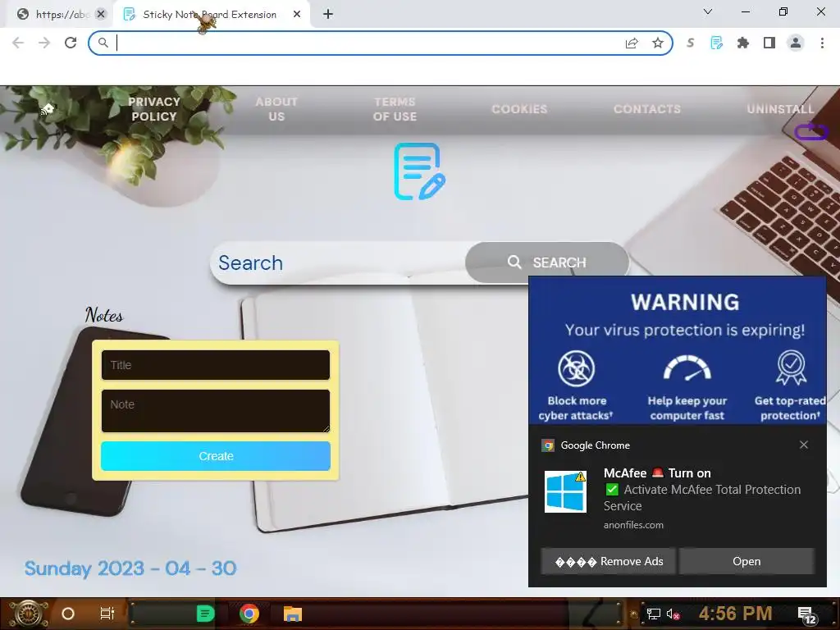Click the 4:56 PM taskbar clock
The height and width of the screenshot is (630, 840).
coord(735,614)
